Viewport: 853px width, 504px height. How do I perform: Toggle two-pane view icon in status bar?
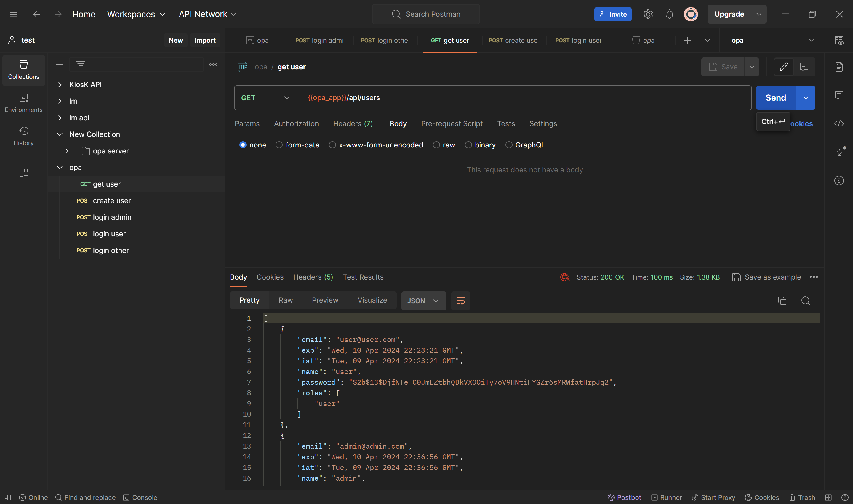point(828,497)
